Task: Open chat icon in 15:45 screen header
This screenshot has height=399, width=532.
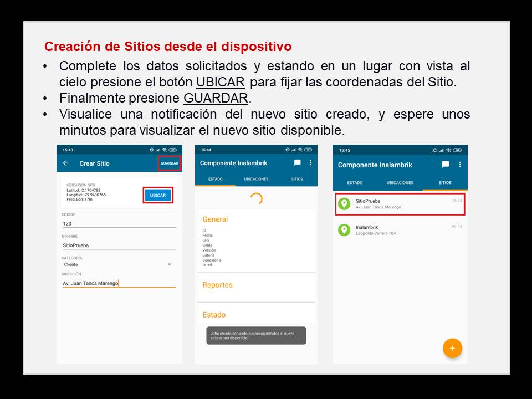Action: [x=446, y=165]
